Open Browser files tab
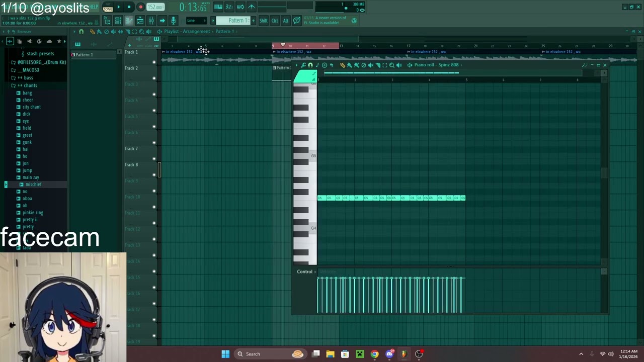This screenshot has width=644, height=362. [x=20, y=41]
